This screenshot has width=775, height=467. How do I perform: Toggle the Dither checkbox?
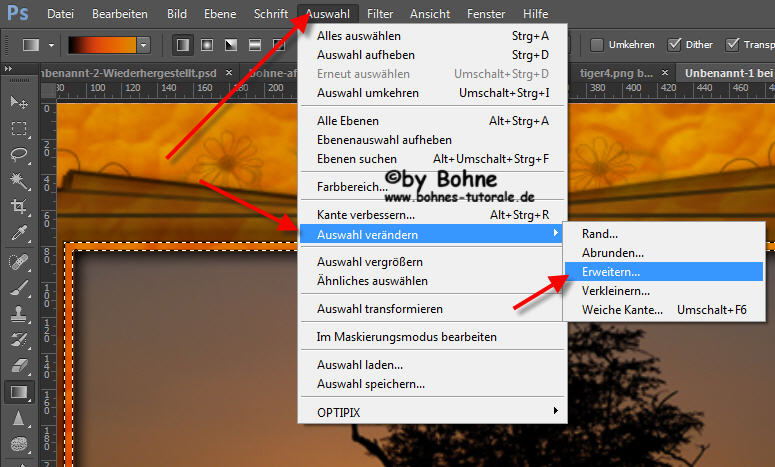point(675,45)
